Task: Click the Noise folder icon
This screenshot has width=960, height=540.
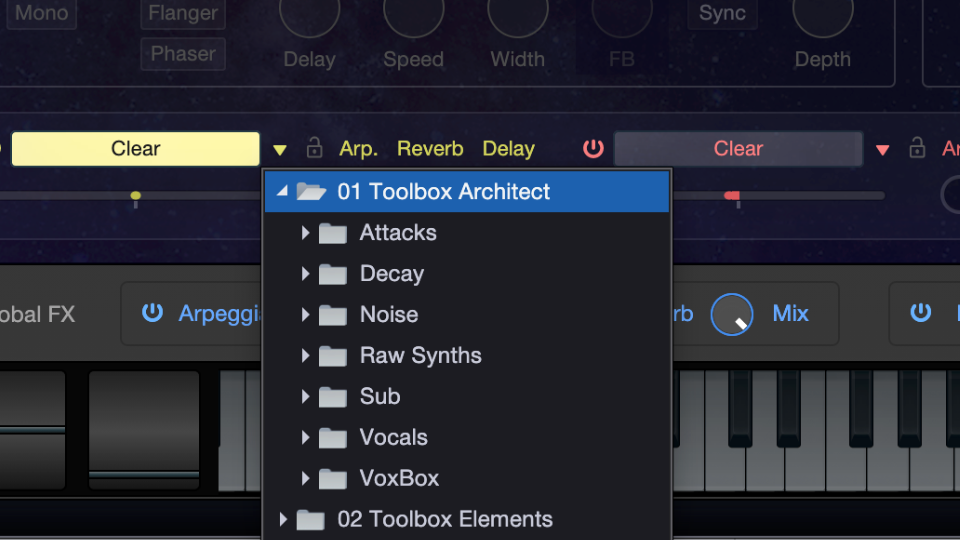Action: point(333,315)
